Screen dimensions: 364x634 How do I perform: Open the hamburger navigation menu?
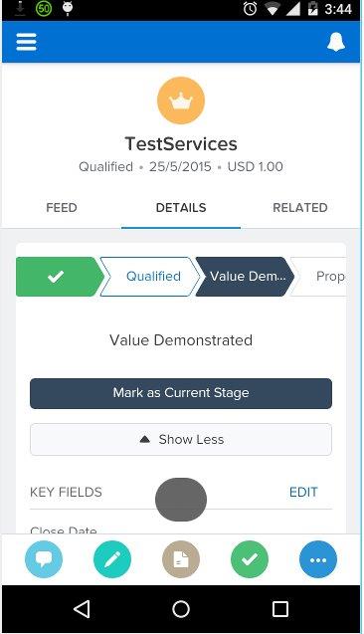[x=26, y=42]
